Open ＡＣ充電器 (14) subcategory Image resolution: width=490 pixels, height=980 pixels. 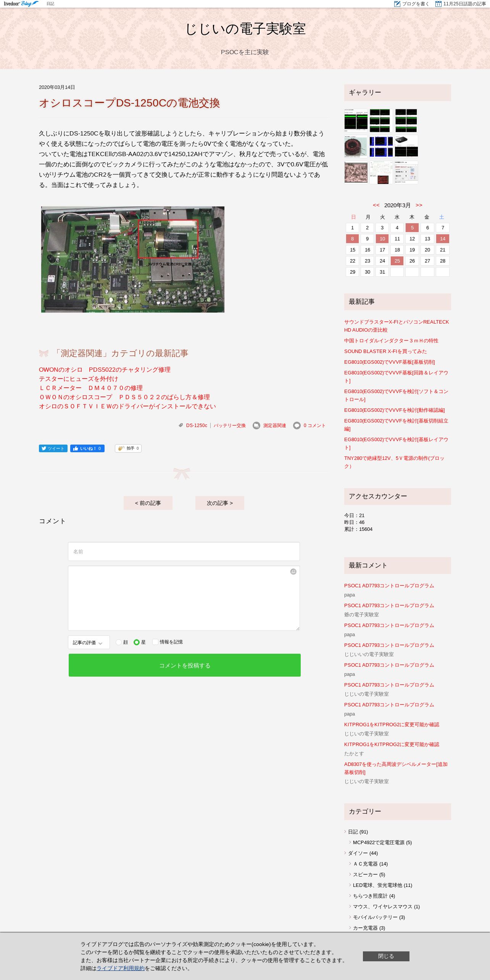click(x=370, y=864)
